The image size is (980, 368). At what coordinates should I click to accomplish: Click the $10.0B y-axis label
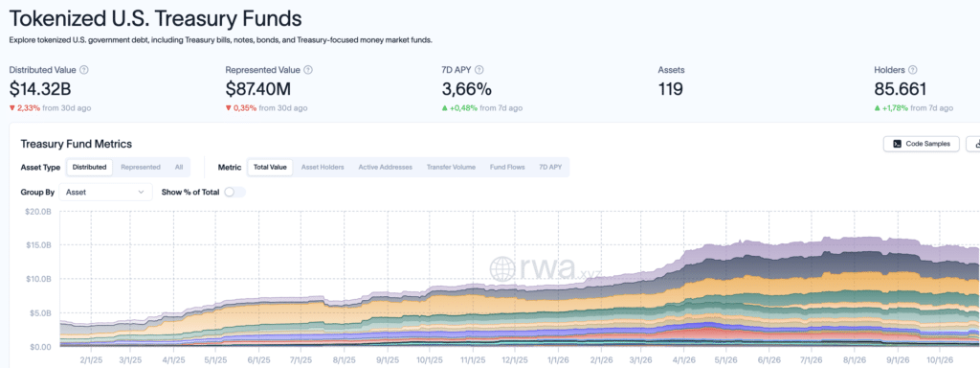(39, 279)
